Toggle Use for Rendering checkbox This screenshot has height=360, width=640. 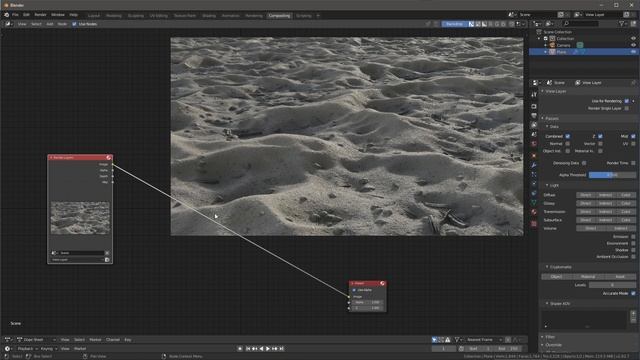click(x=627, y=101)
